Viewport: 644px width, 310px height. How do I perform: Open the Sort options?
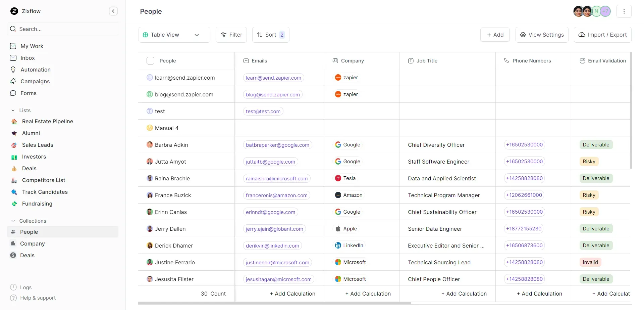click(x=270, y=35)
